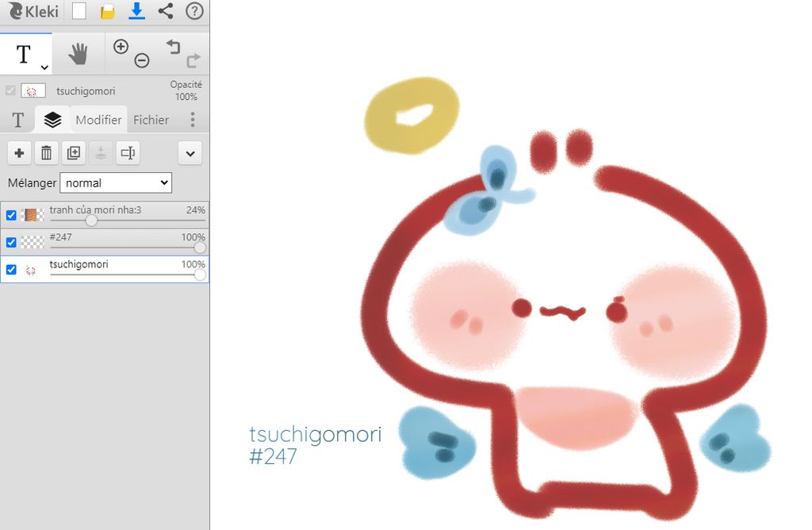812x530 pixels.
Task: Click 'tsuchigomori' layer name in layer list
Action: 79,264
